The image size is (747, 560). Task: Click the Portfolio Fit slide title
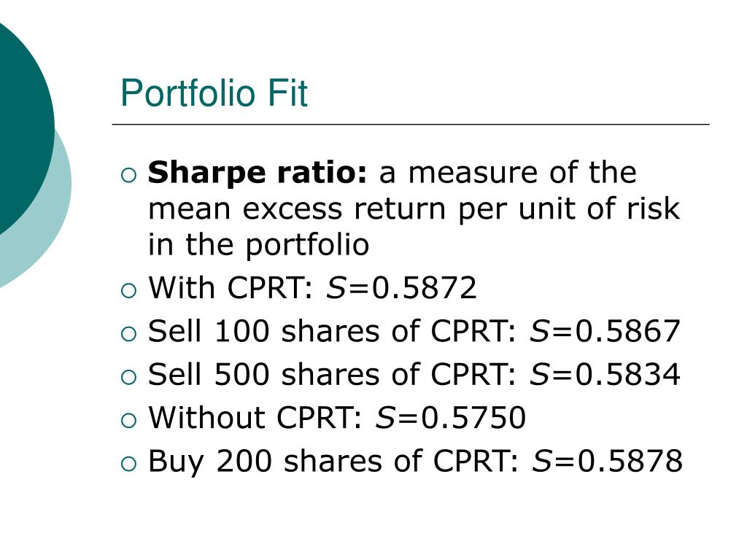click(x=214, y=93)
